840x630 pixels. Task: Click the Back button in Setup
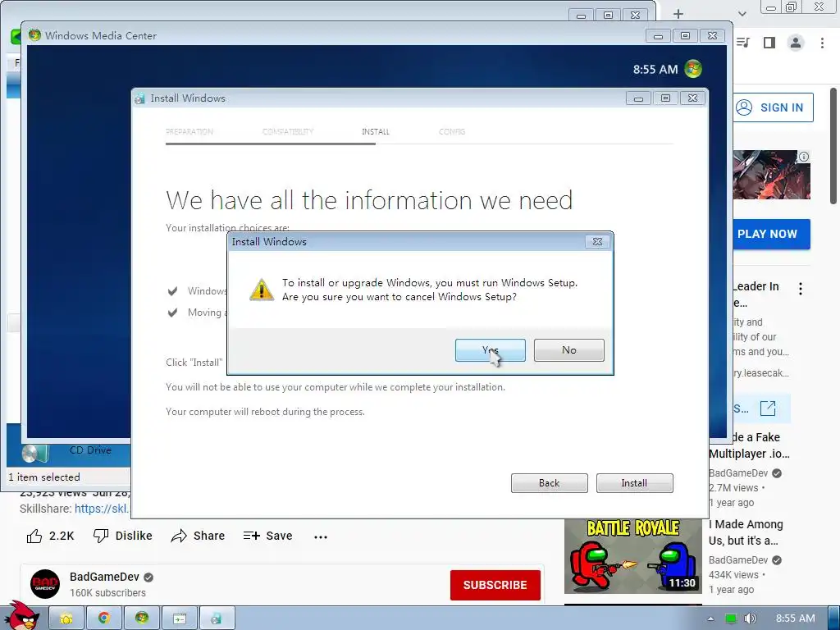point(549,482)
